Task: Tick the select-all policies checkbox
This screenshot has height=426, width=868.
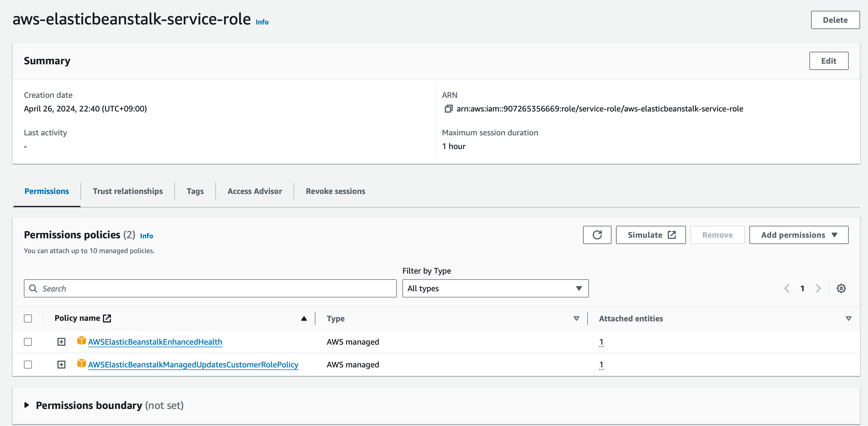Action: 28,319
